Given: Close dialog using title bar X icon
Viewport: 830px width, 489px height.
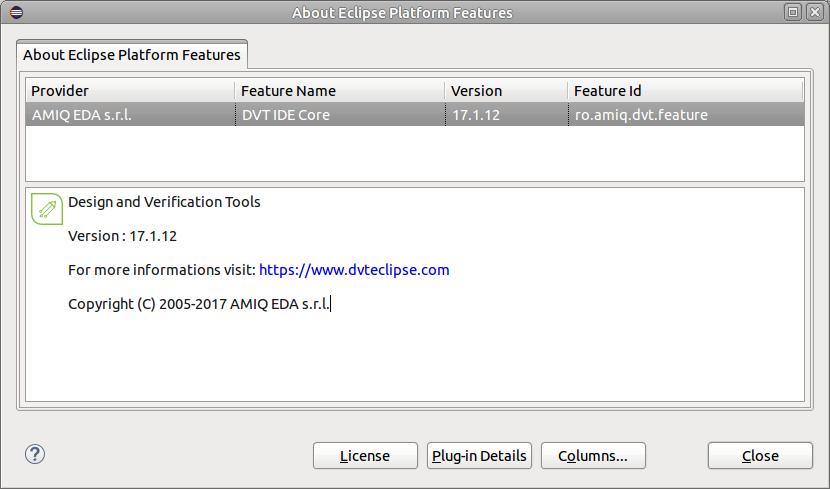Looking at the screenshot, I should click(815, 12).
